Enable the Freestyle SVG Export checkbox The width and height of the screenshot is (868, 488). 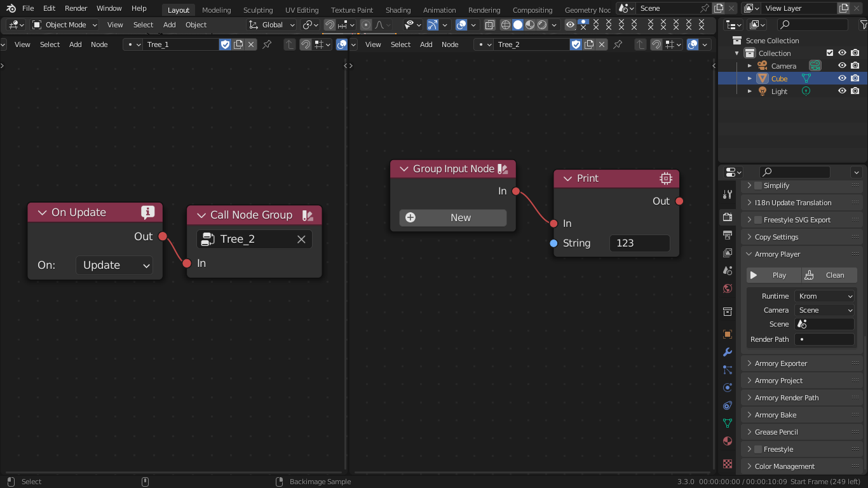(x=757, y=220)
